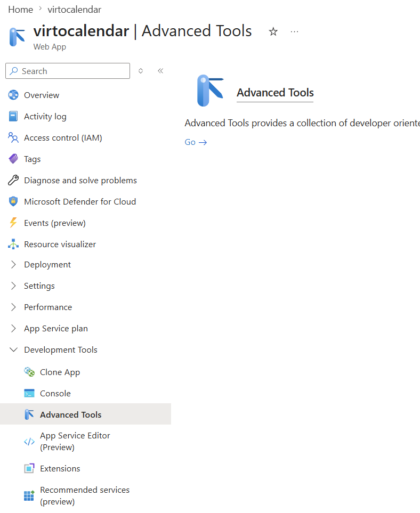Collapse the sidebar with double chevron
This screenshot has height=513, width=420.
click(x=160, y=71)
